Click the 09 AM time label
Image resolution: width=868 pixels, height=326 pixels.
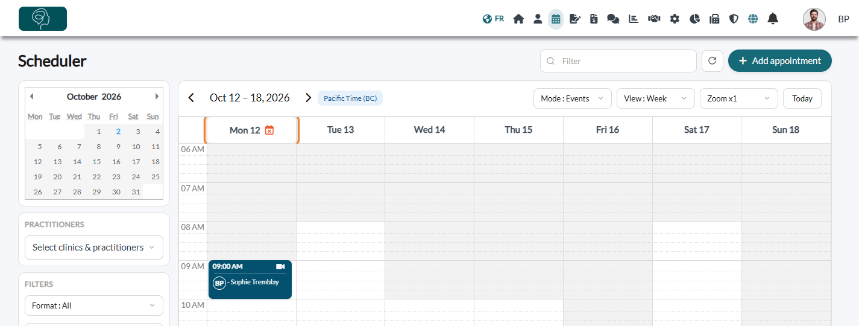193,266
